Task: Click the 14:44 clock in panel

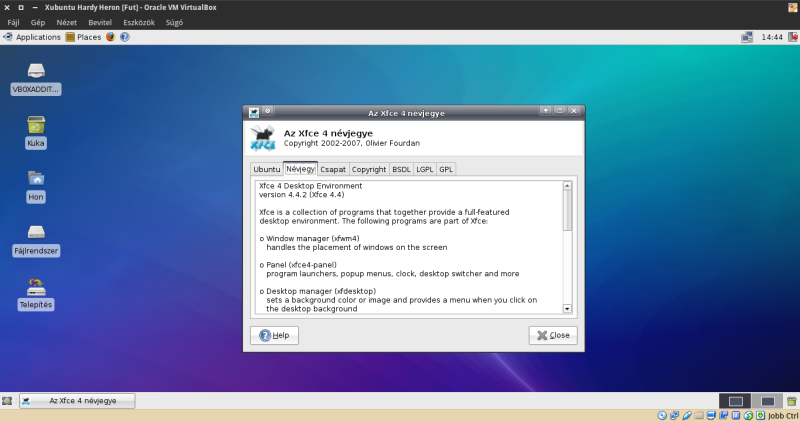Action: pos(771,37)
